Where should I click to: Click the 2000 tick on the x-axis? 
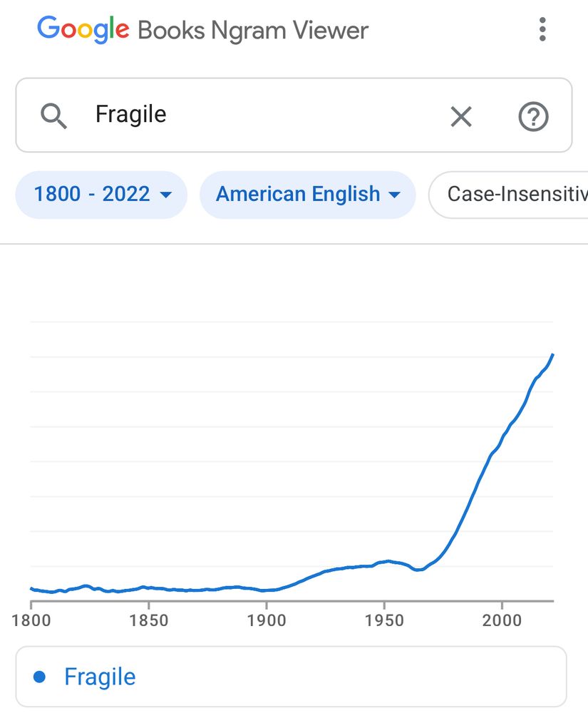click(x=502, y=620)
